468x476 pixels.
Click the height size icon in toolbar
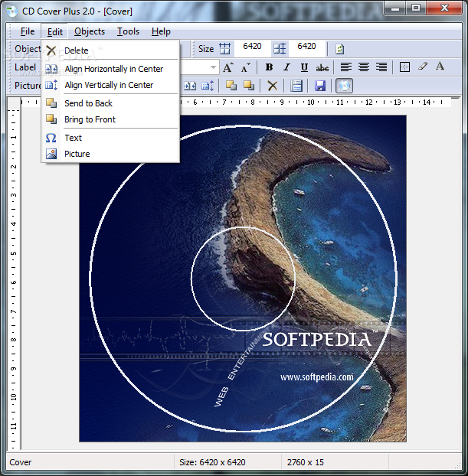(280, 48)
